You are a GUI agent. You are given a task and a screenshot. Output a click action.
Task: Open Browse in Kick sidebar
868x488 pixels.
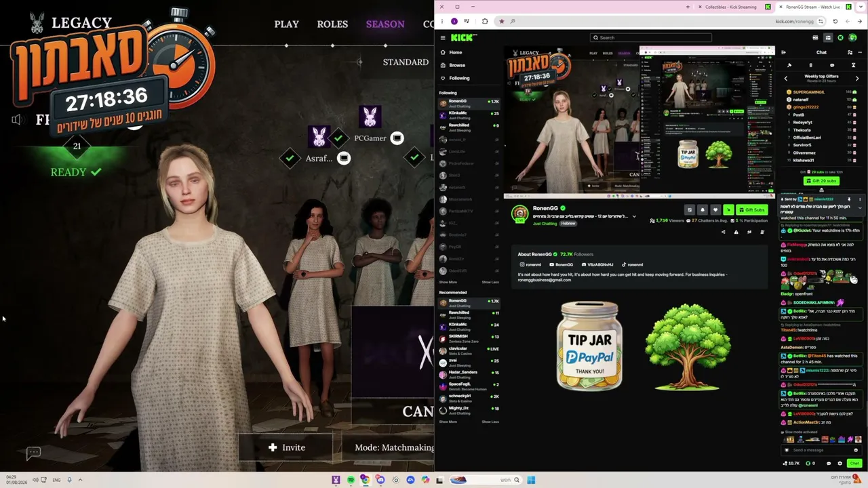(x=457, y=65)
